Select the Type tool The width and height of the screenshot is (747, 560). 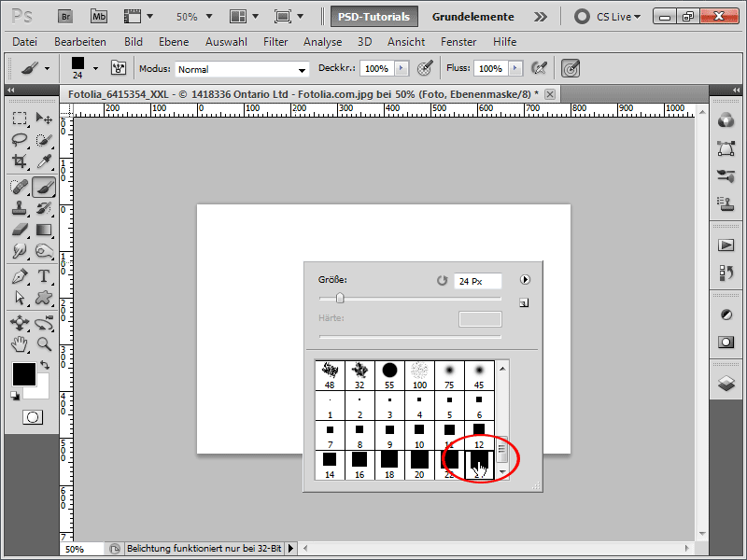[44, 276]
